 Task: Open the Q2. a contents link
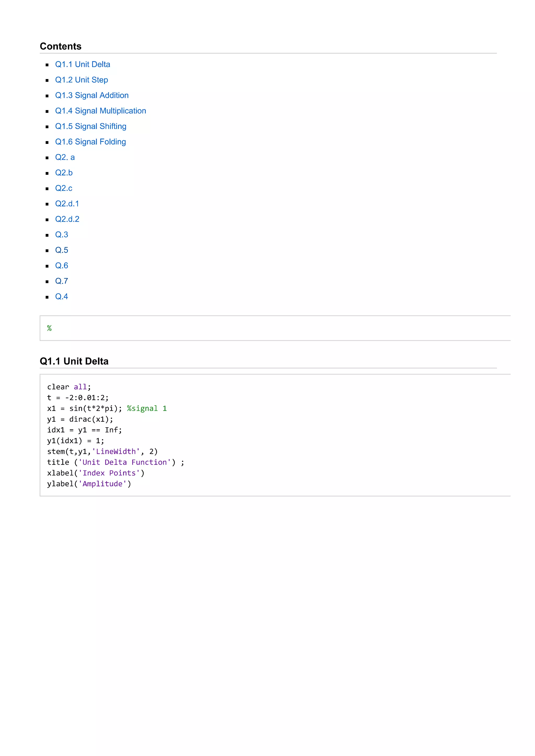[65, 157]
